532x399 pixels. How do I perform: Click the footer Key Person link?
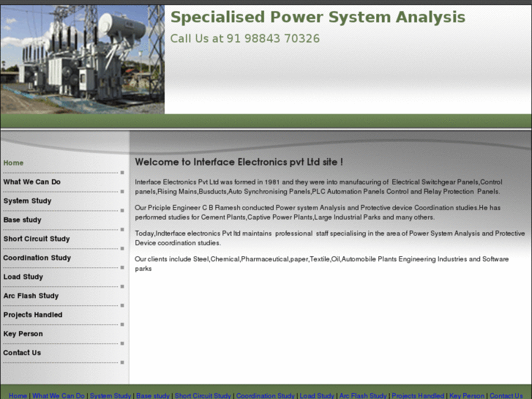point(467,395)
